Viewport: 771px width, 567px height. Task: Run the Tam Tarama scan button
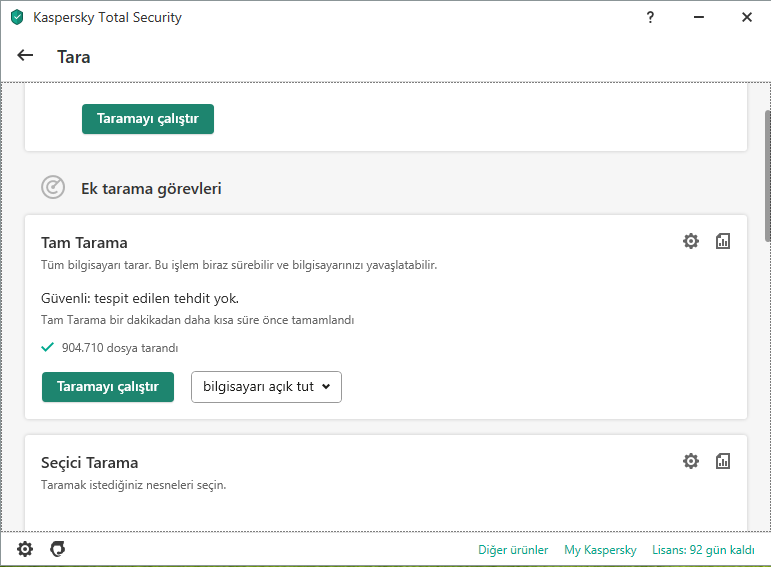point(108,387)
